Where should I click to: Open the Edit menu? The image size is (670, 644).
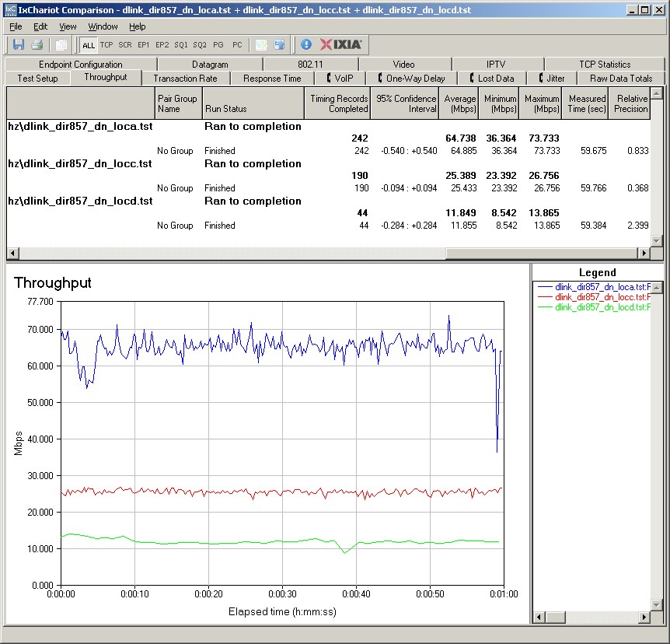(40, 26)
